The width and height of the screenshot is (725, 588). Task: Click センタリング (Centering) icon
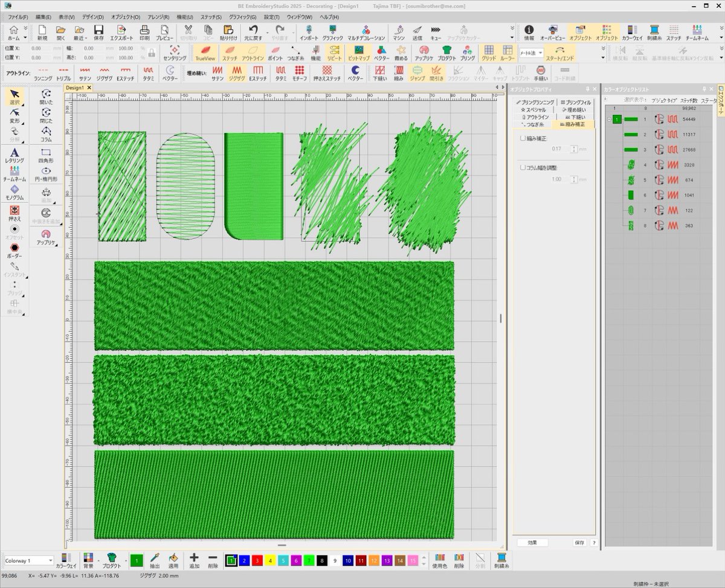coord(174,54)
